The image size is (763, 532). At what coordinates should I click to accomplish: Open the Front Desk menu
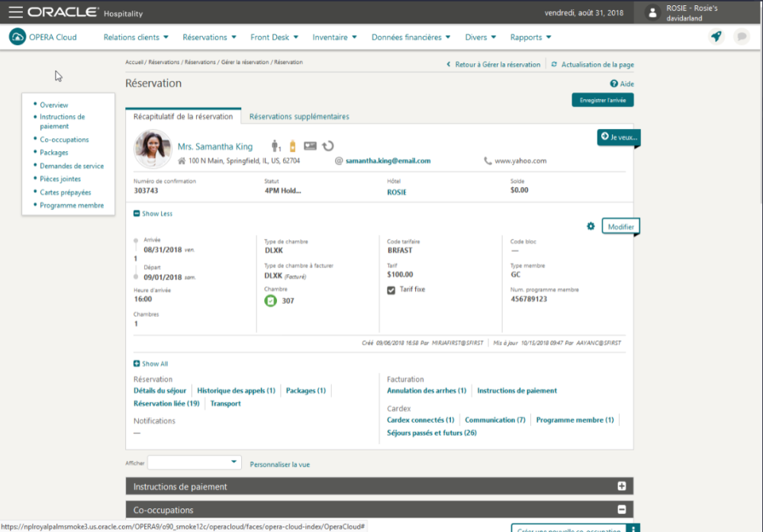[274, 37]
